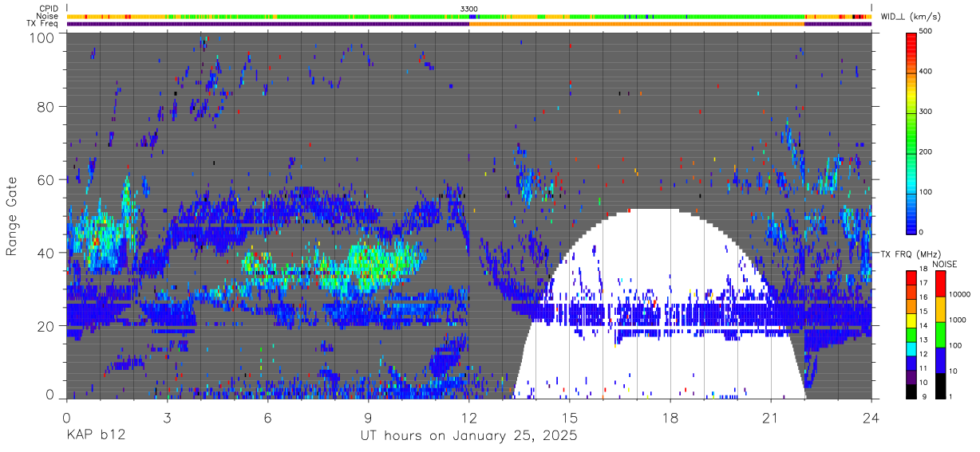Click the UT hours on January 25, 2025 title
Viewport: 980px width, 452px height.
[x=469, y=437]
